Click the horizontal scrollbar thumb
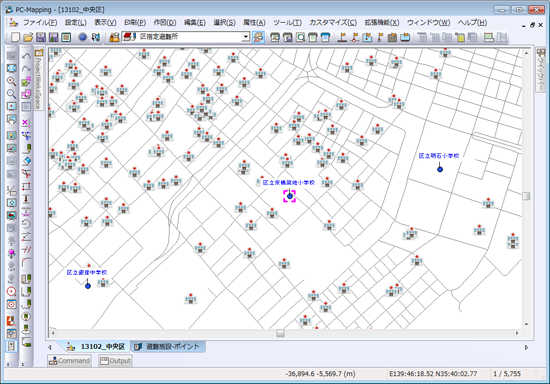550x384 pixels. 280,333
